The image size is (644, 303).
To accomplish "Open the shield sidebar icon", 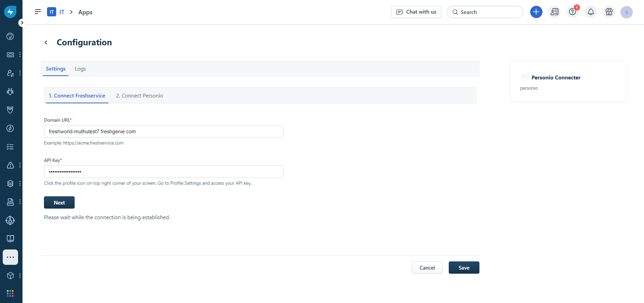I will point(10,110).
